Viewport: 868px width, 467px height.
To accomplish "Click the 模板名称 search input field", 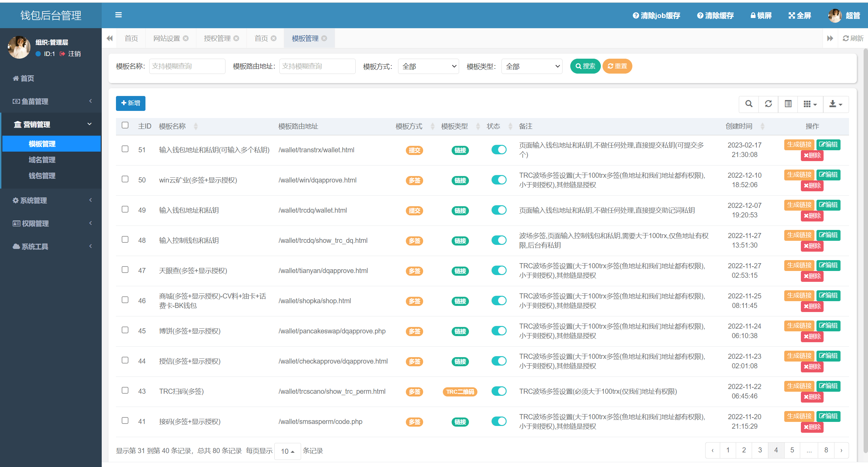I will click(x=187, y=66).
